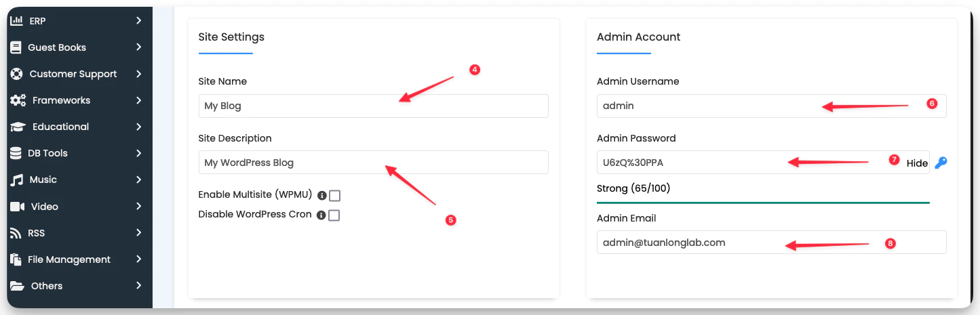This screenshot has height=315, width=980.
Task: Expand the RSS category chevron
Action: tap(138, 232)
